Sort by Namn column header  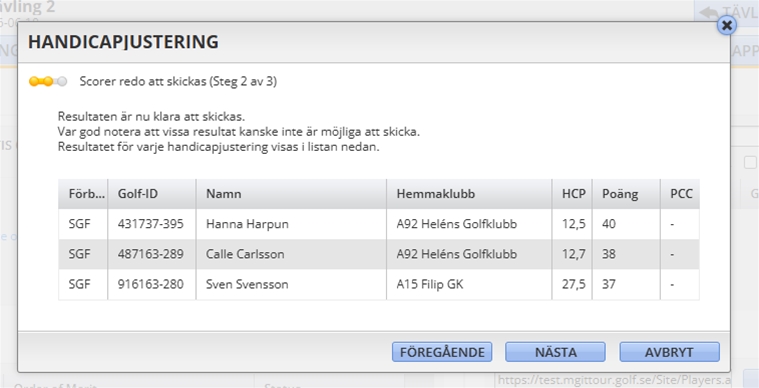point(291,194)
